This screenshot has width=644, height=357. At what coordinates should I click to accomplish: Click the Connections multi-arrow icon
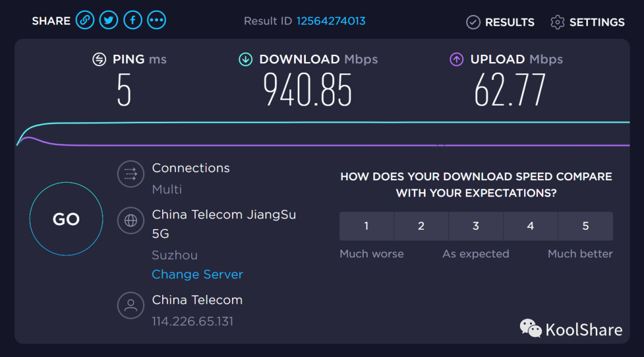click(131, 174)
